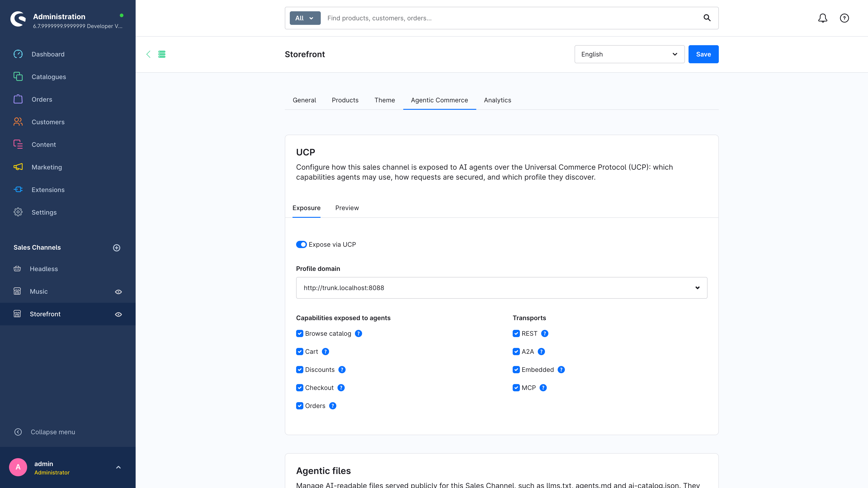
Task: Click Collapse menu in sidebar
Action: coord(53,432)
